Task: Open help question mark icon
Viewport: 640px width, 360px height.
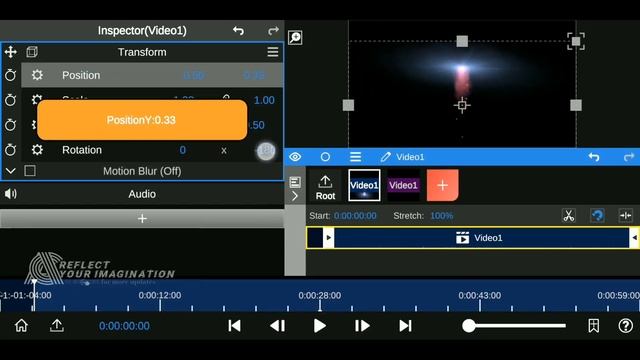Action: point(625,326)
